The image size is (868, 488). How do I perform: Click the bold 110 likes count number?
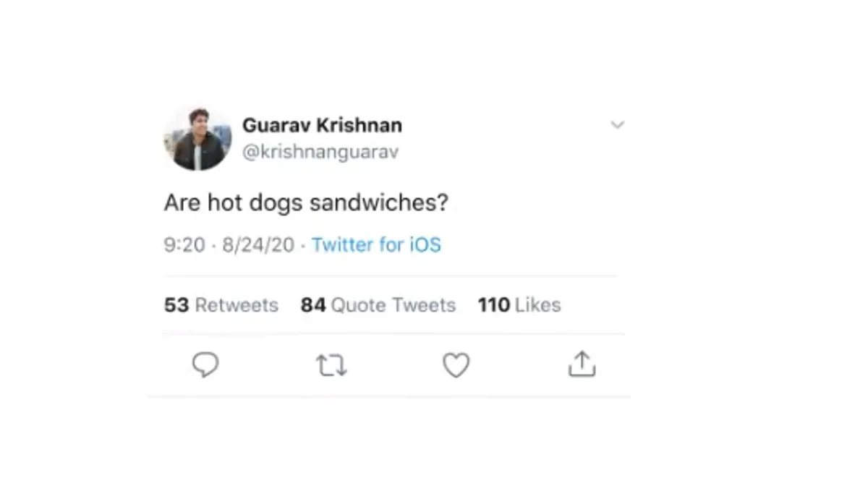click(x=494, y=305)
